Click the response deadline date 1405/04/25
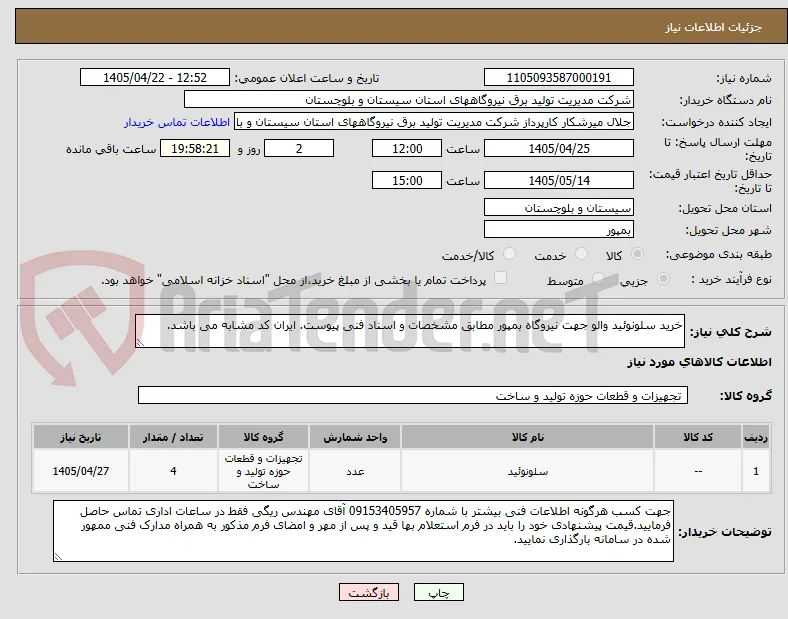Viewport: 788px width, 619px height. click(558, 148)
